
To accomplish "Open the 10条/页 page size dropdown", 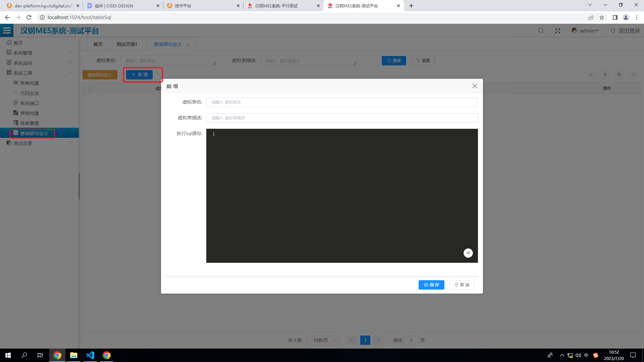I will coord(323,340).
